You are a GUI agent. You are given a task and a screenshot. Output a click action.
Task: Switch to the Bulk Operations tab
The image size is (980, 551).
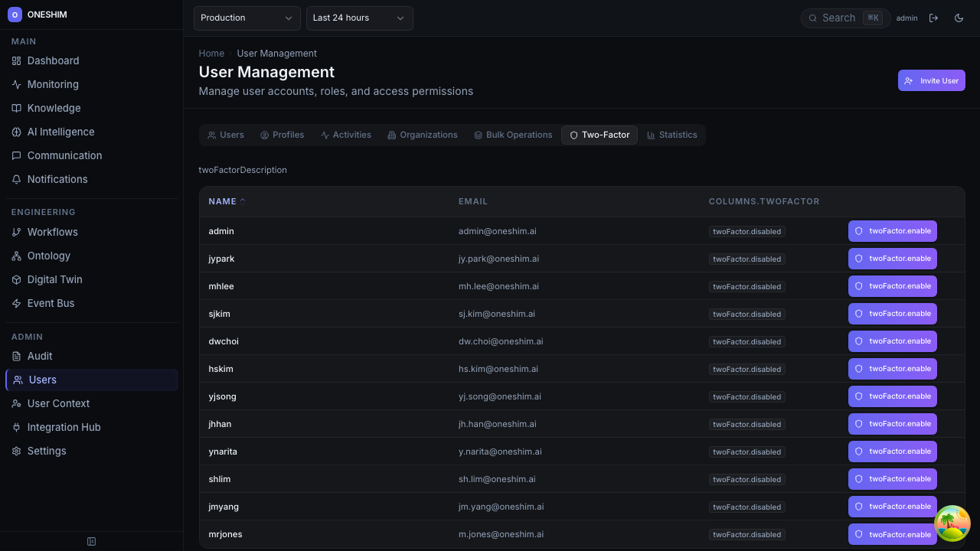pyautogui.click(x=512, y=135)
